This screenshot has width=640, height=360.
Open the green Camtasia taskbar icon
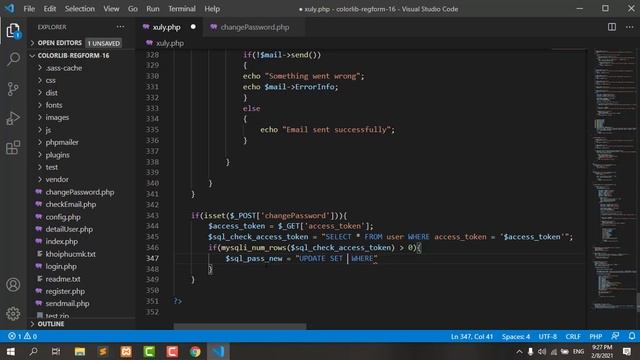149,351
